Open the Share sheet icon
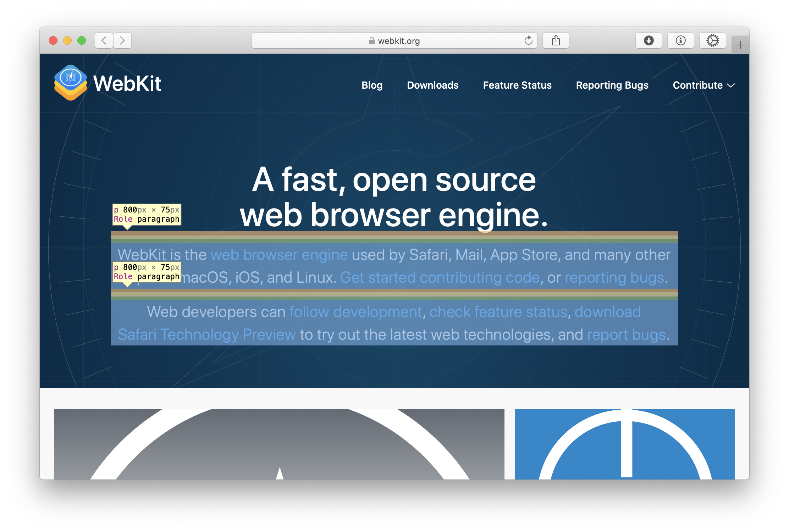The height and width of the screenshot is (532, 789). (556, 40)
